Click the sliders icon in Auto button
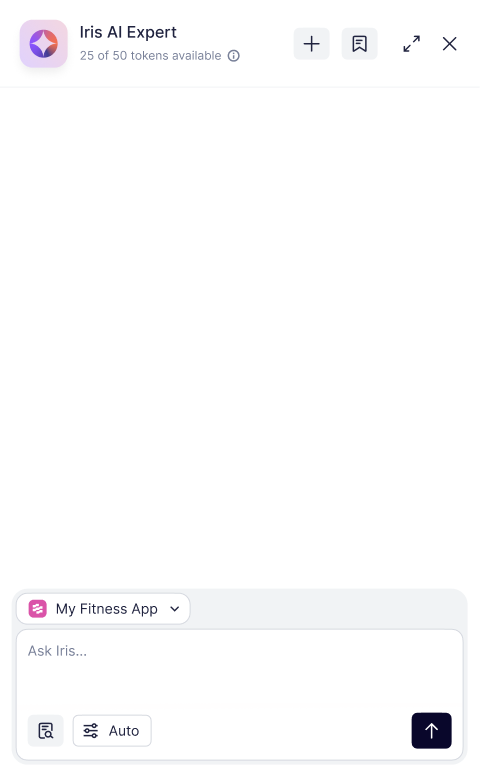This screenshot has height=777, width=480. (91, 730)
